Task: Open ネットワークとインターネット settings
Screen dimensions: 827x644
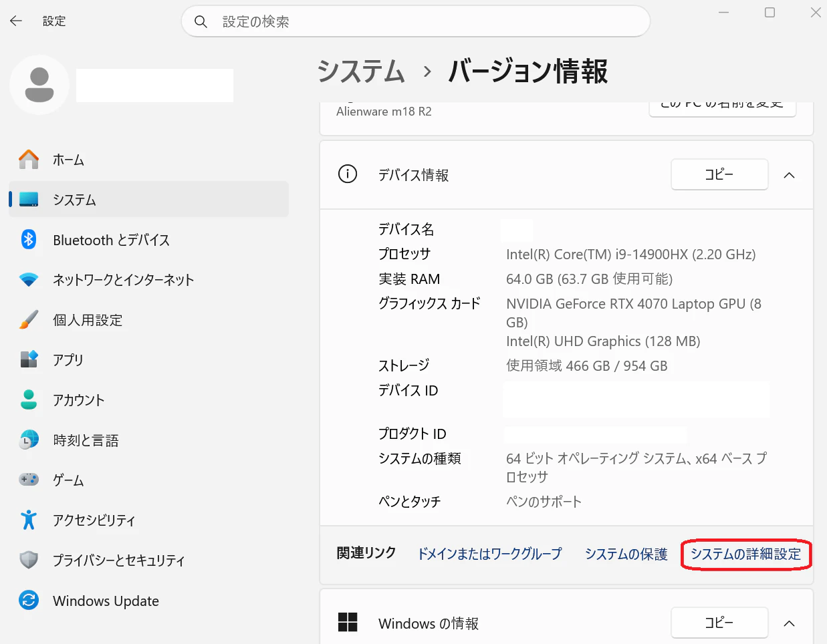Action: click(x=148, y=280)
